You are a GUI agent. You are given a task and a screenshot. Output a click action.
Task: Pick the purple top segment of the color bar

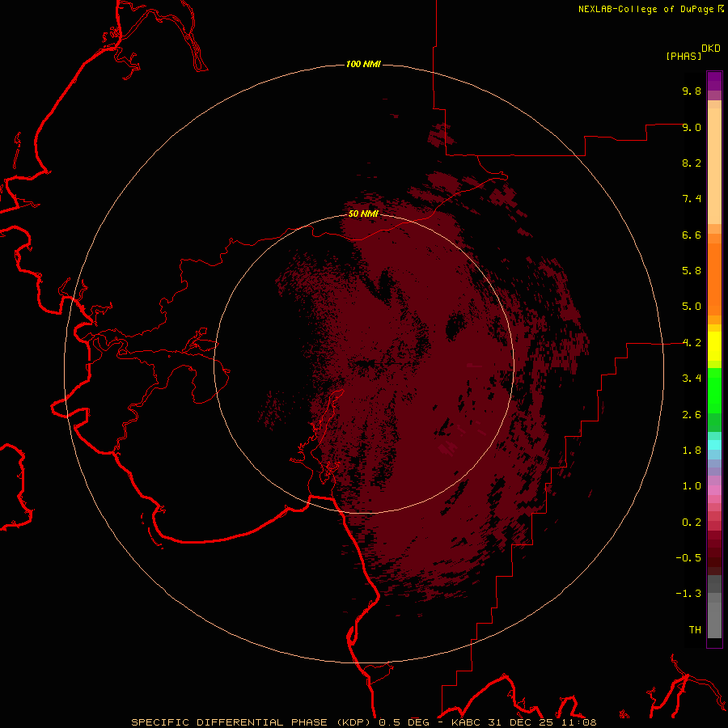[714, 81]
